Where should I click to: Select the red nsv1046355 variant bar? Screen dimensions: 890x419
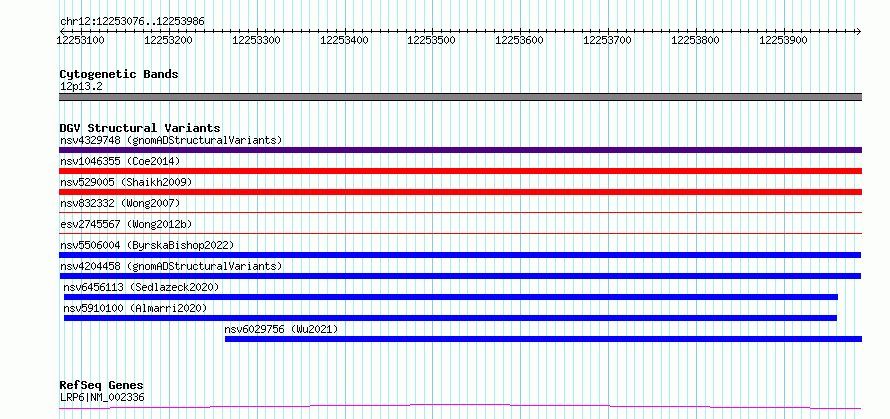pos(460,171)
